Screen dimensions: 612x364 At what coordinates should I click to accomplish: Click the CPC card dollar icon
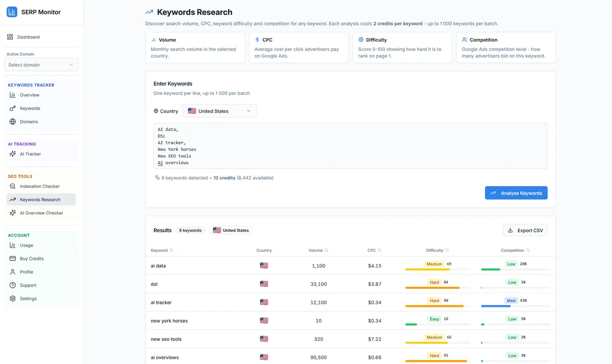coord(257,40)
